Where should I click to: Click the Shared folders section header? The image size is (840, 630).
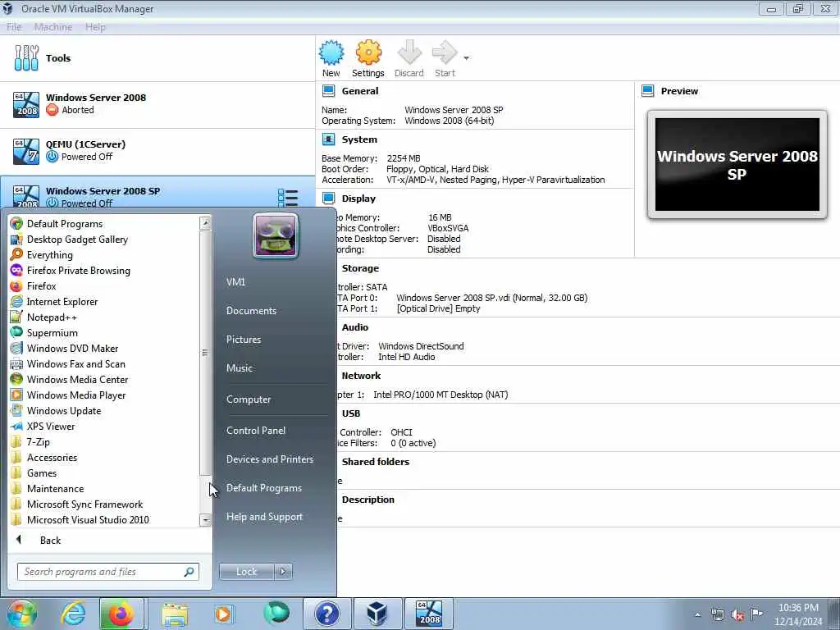pos(376,461)
